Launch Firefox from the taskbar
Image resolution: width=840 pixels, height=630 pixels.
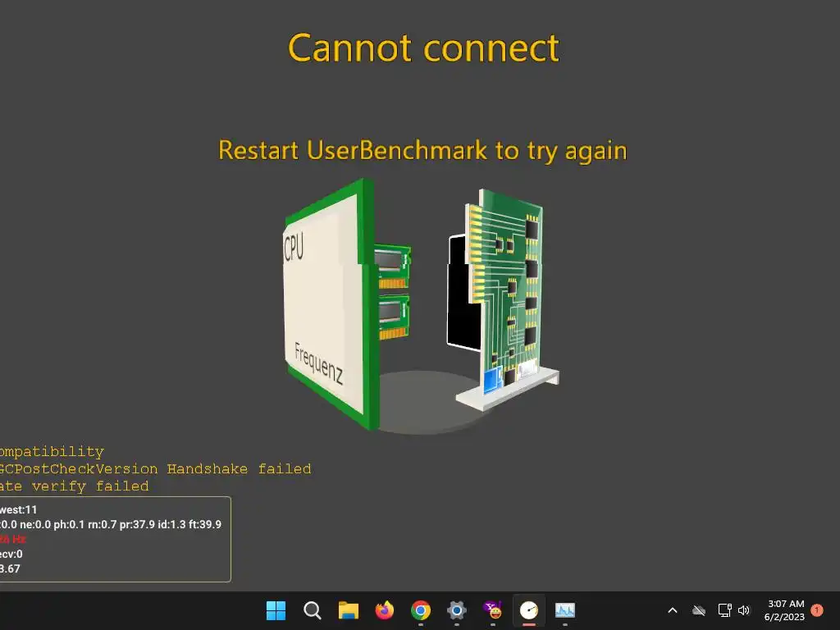pyautogui.click(x=384, y=610)
